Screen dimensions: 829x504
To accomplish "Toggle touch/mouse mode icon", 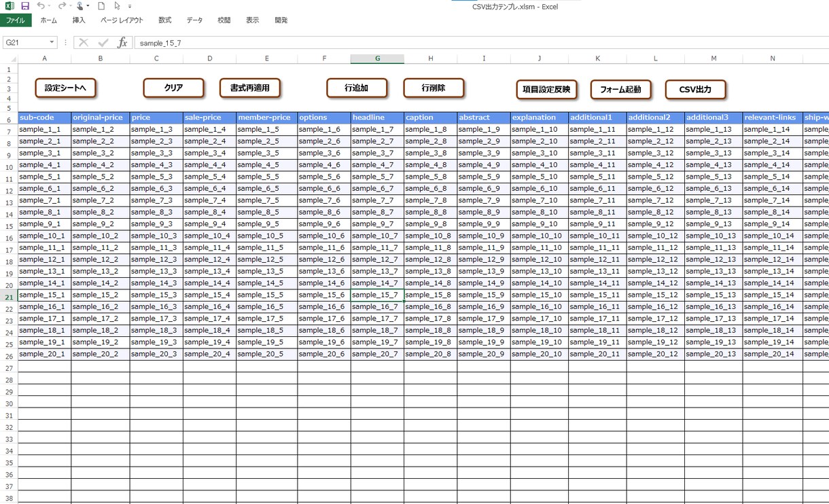I will pos(80,6).
